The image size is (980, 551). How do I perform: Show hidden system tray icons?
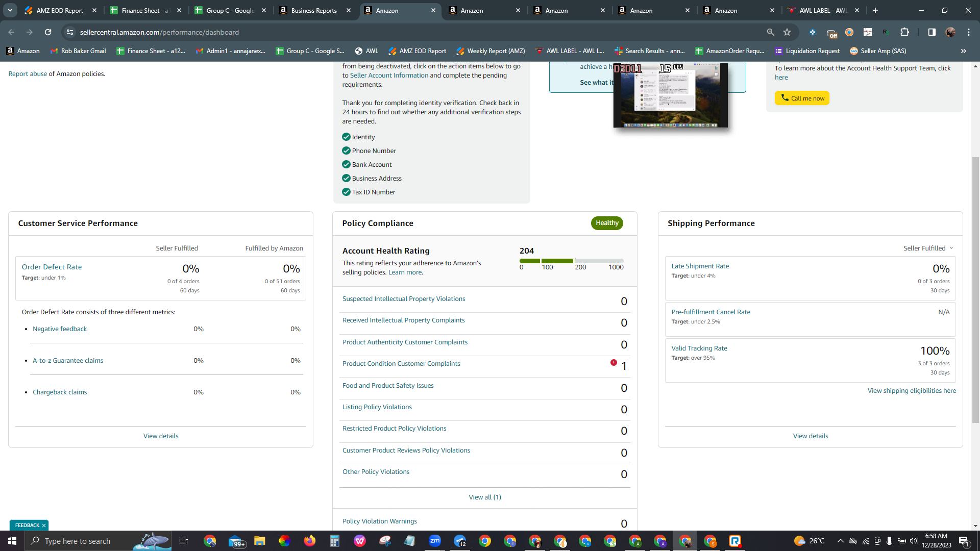pos(840,541)
